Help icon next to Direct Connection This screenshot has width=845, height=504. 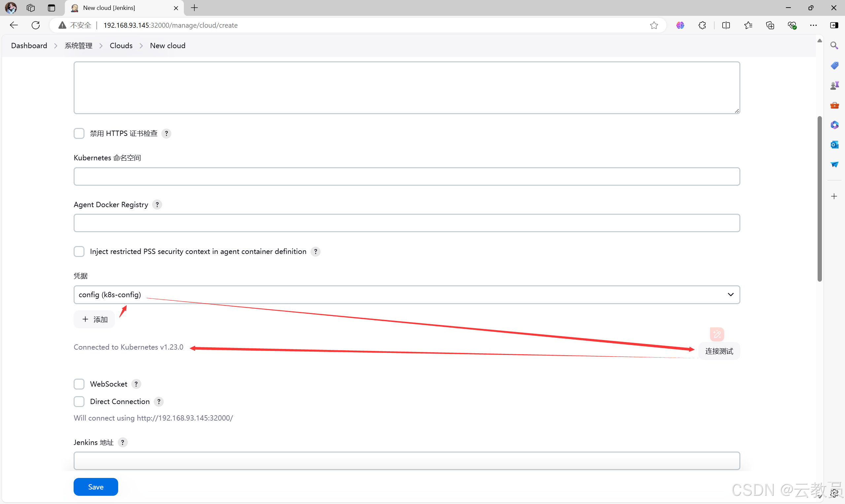click(159, 401)
